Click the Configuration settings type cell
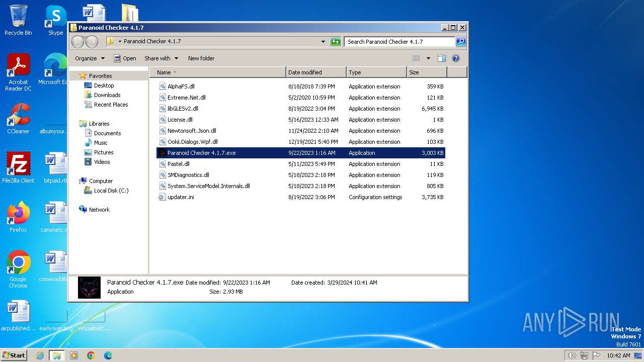Image resolution: width=644 pixels, height=362 pixels. (375, 197)
